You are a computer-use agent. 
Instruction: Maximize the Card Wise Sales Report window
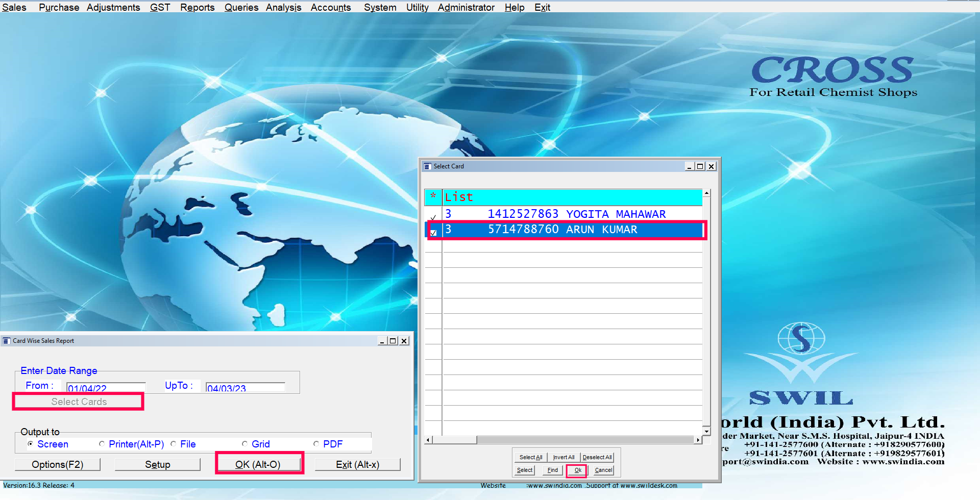click(x=393, y=341)
